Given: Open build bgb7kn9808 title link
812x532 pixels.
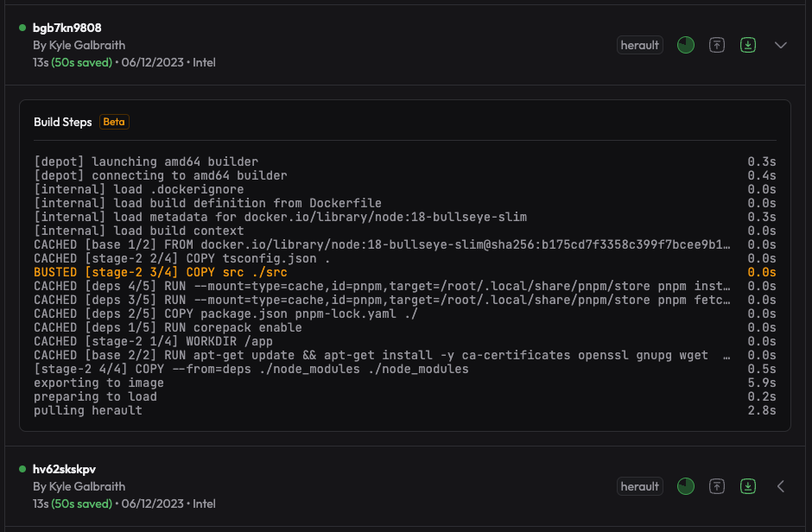Looking at the screenshot, I should point(67,28).
